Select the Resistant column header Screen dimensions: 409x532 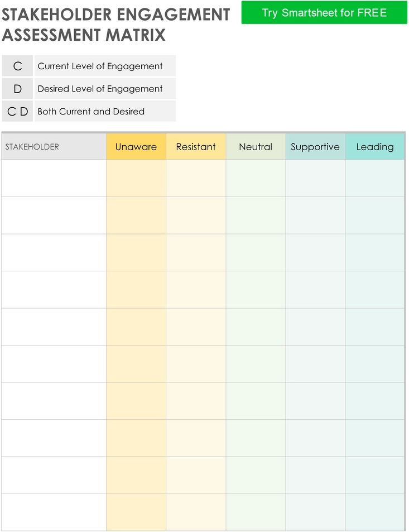tap(196, 147)
